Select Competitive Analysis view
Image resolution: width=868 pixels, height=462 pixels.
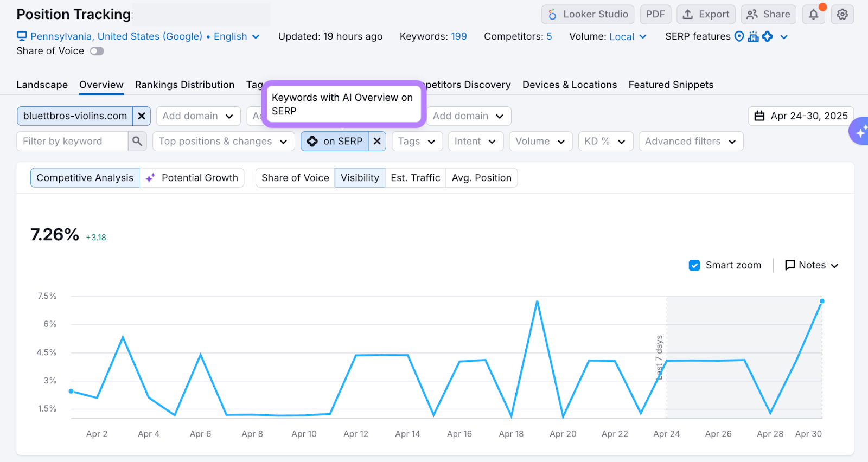tap(85, 178)
